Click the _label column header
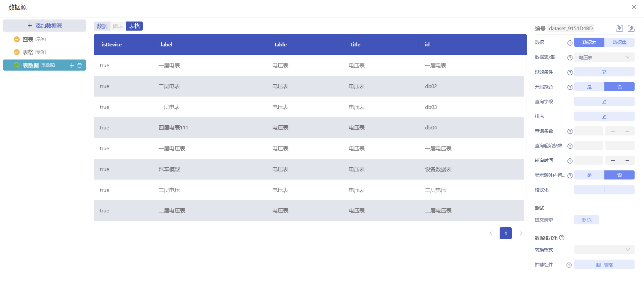The width and height of the screenshot is (644, 282). point(209,44)
